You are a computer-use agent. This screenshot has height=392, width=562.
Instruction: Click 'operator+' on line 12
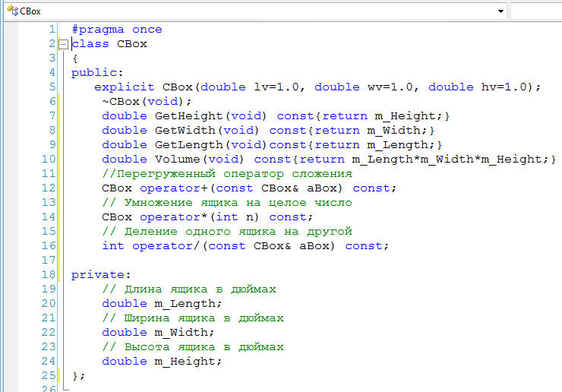coord(174,188)
